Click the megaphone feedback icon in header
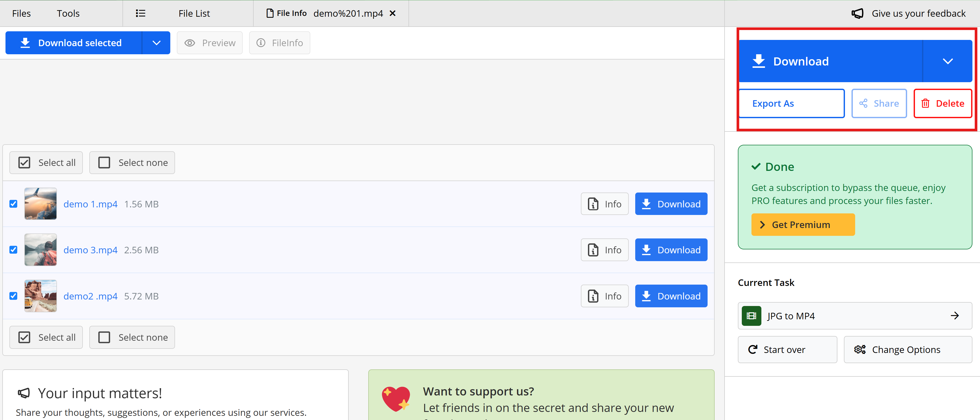980x420 pixels. click(x=857, y=13)
